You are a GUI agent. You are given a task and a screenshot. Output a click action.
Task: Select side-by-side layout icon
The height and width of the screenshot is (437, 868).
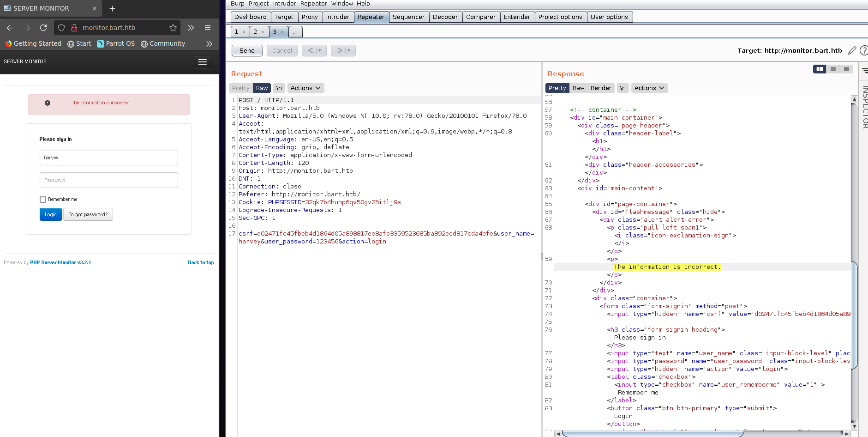pos(820,69)
